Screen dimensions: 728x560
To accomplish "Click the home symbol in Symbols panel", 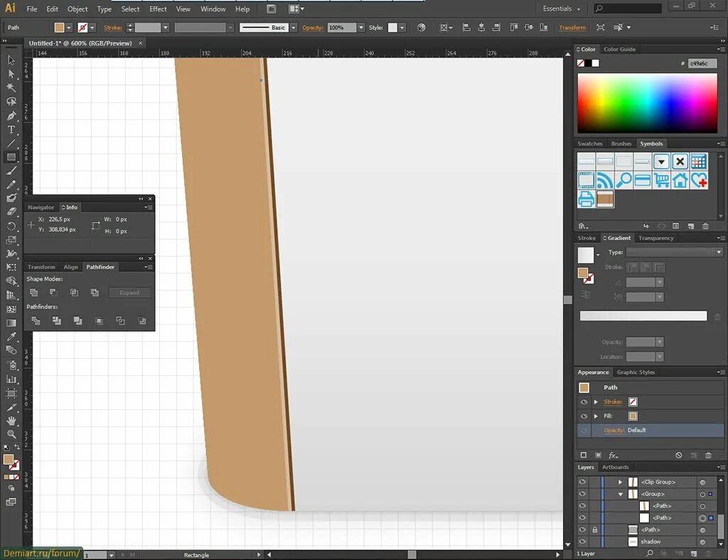I will (680, 180).
